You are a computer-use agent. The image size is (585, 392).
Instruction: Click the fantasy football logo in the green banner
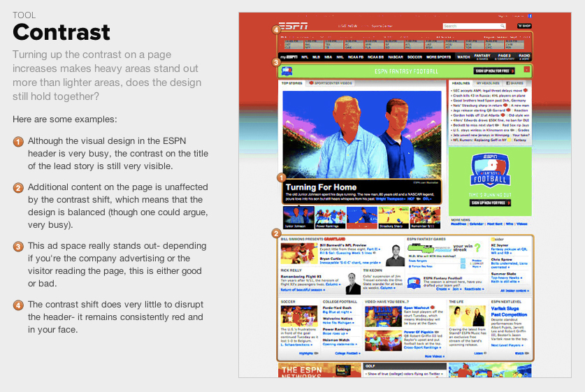coord(287,71)
